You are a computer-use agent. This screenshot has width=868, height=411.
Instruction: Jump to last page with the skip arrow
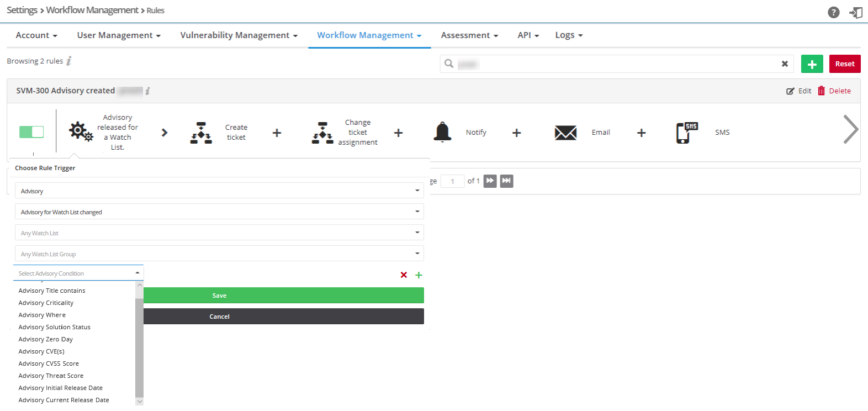click(506, 181)
